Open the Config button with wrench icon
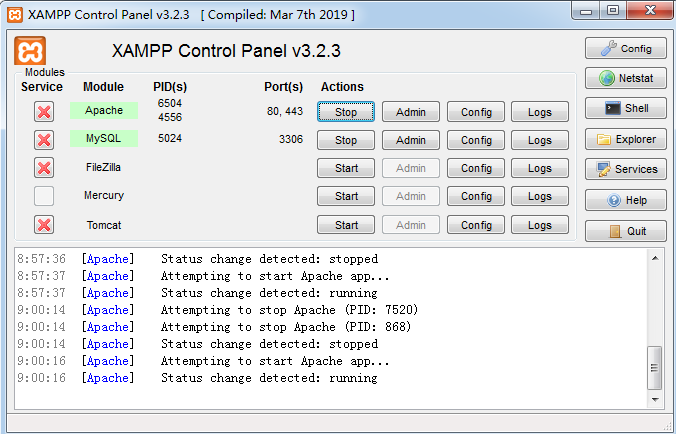 tap(626, 48)
